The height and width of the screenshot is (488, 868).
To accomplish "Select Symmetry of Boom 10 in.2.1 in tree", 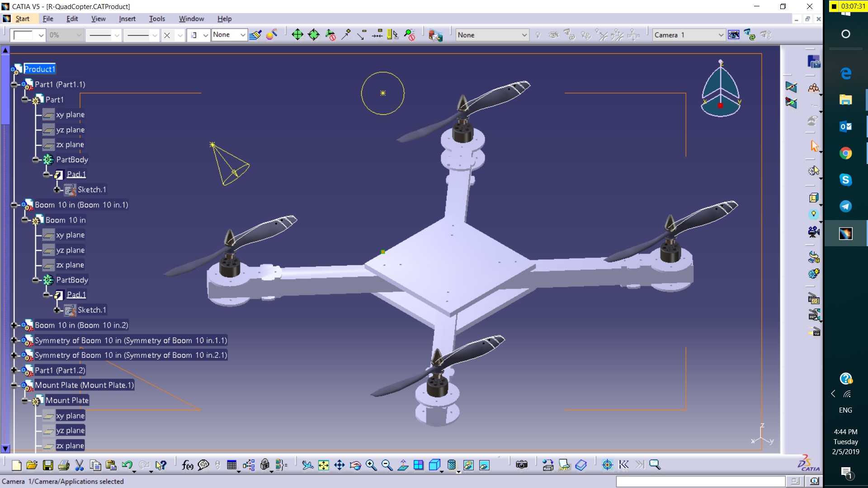I will pyautogui.click(x=131, y=355).
